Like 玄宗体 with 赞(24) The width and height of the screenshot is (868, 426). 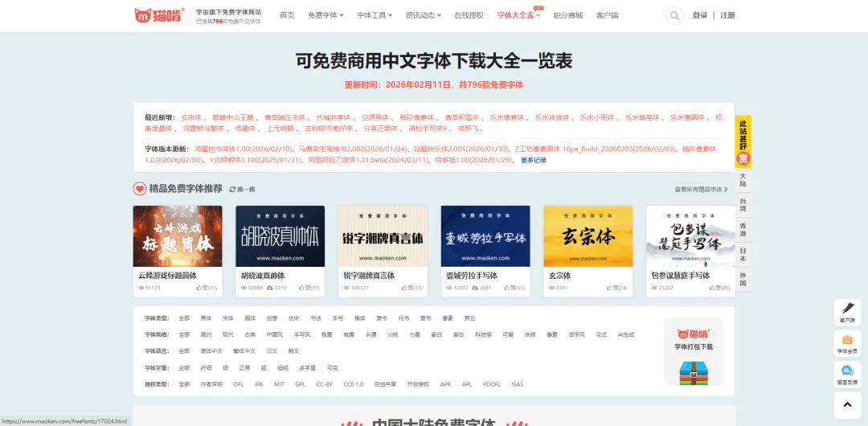pos(616,288)
